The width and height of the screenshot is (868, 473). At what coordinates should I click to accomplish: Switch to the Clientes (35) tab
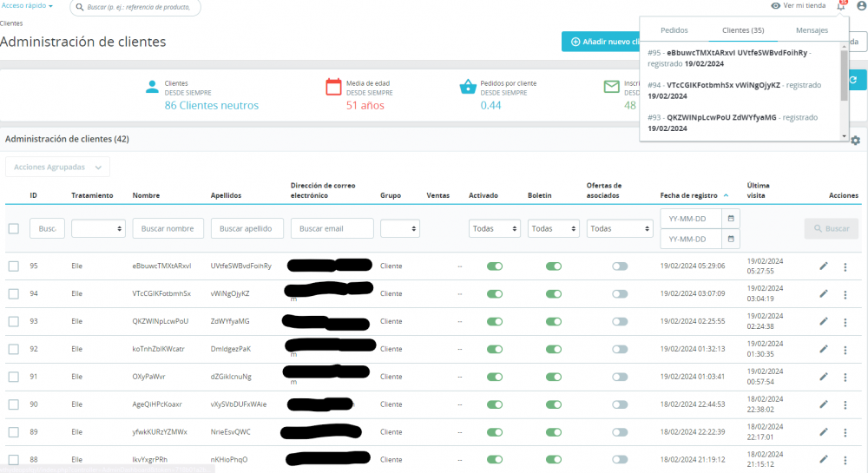point(743,30)
